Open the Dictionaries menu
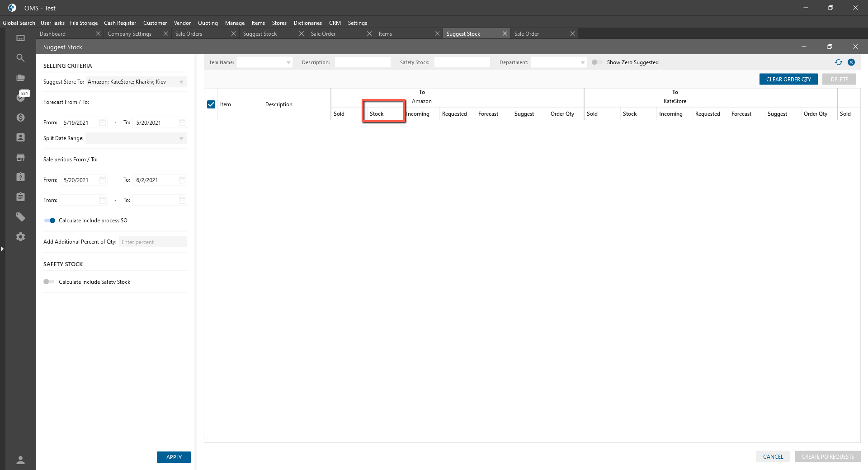Viewport: 868px width, 470px height. click(308, 23)
